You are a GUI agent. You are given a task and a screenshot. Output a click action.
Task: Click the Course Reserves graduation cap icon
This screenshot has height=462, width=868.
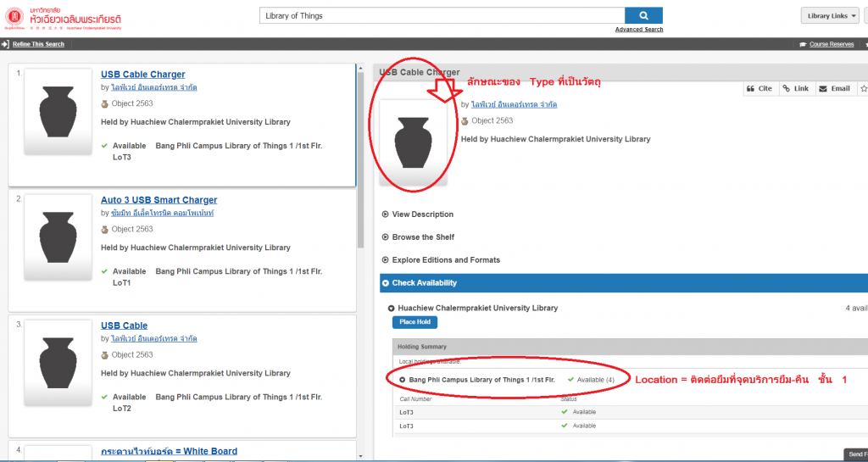coord(803,44)
